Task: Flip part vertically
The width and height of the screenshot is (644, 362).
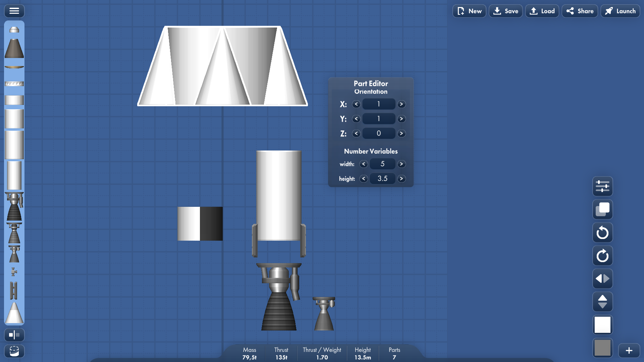Action: click(602, 302)
